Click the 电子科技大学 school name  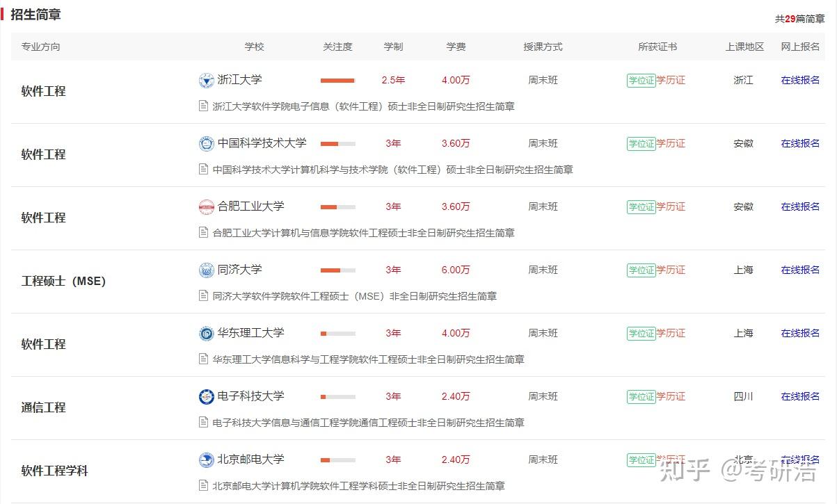pyautogui.click(x=250, y=396)
